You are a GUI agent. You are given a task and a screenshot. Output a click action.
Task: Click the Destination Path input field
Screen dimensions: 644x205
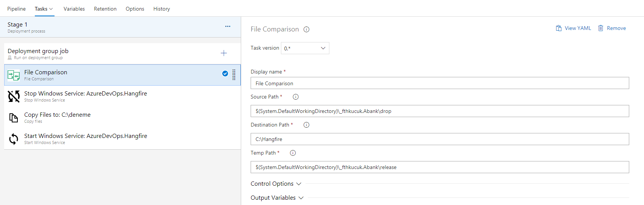coord(440,139)
